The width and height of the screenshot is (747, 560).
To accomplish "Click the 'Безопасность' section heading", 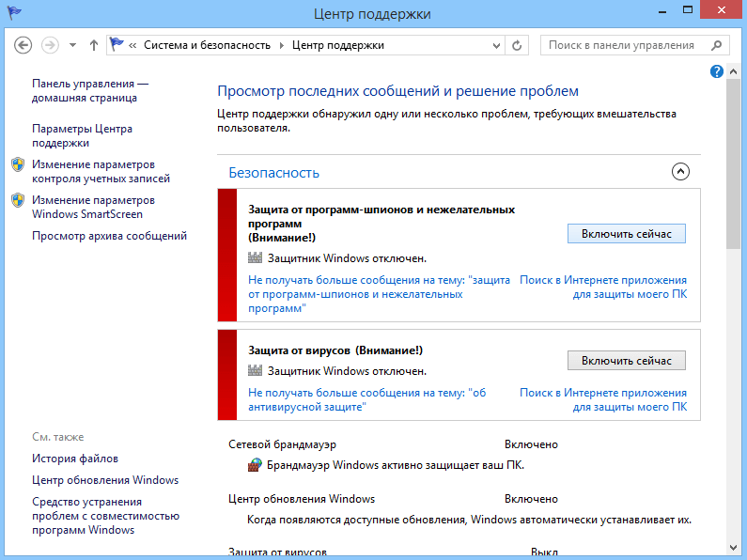I will click(274, 172).
